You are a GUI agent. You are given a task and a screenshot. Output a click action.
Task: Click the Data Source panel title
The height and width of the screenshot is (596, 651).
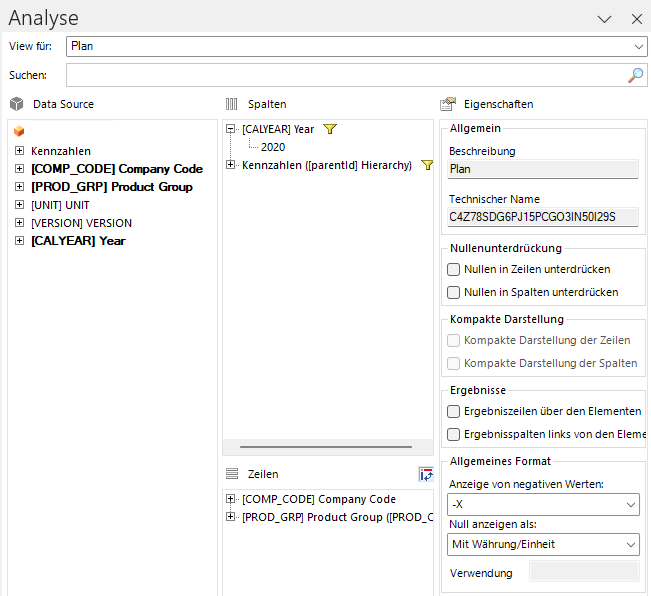64,104
